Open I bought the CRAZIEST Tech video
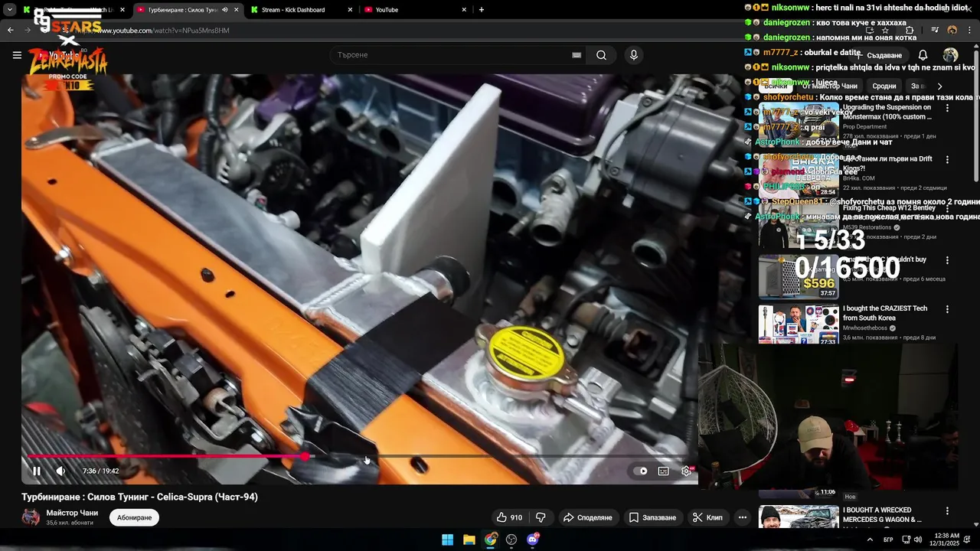The image size is (980, 551). pyautogui.click(x=885, y=313)
